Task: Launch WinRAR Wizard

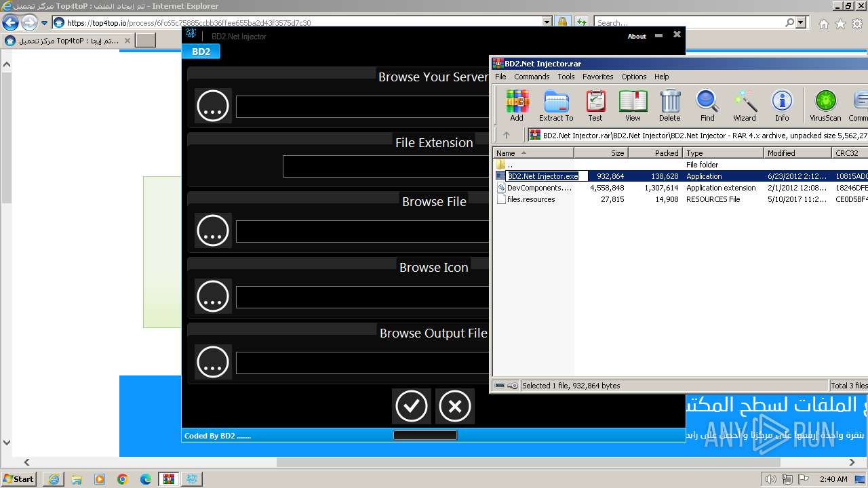Action: (x=745, y=106)
